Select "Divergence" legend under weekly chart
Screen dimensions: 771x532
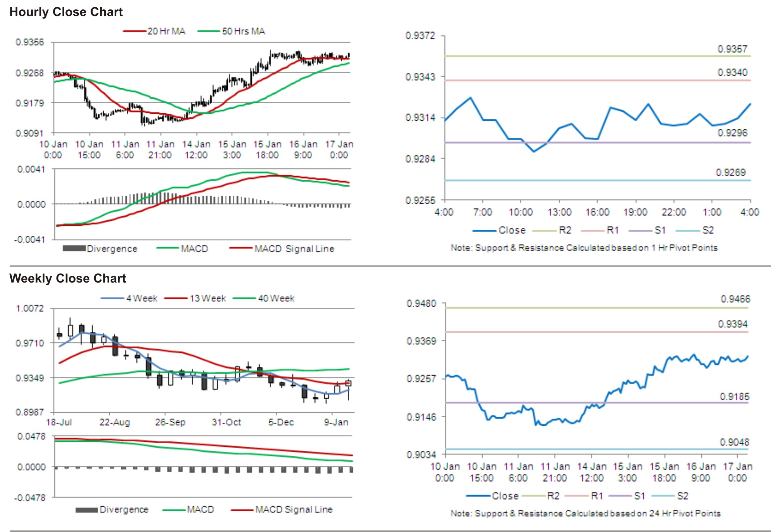coord(124,510)
